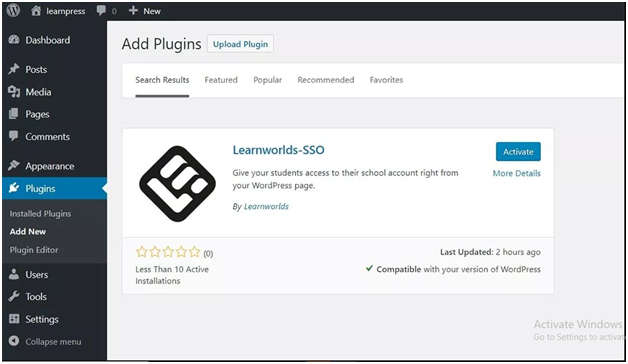
Task: Click 'Last Updated: 2 hours ago' text
Action: click(x=490, y=252)
